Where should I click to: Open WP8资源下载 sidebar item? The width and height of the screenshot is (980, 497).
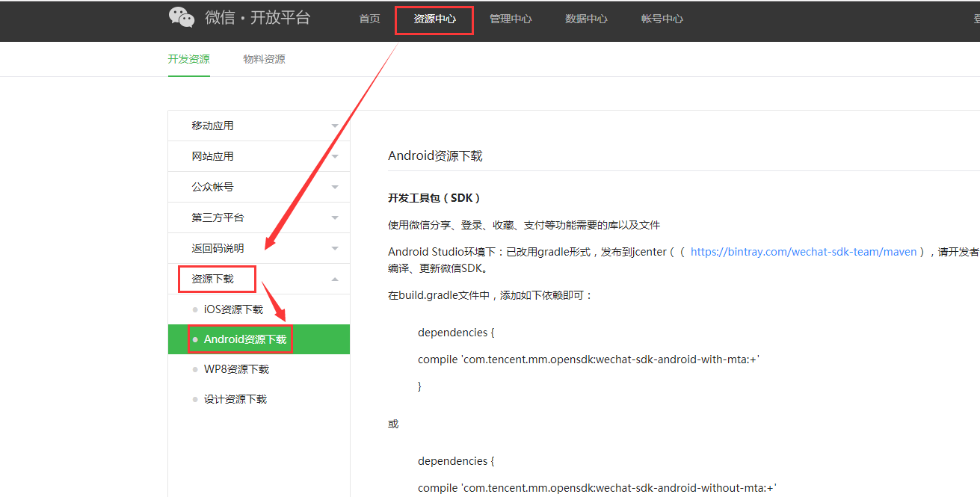point(259,369)
